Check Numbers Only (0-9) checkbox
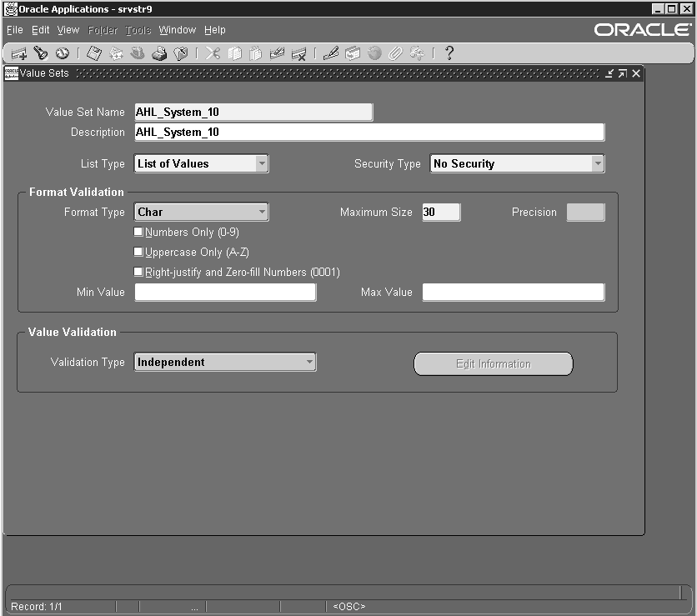The image size is (697, 616). coord(138,232)
